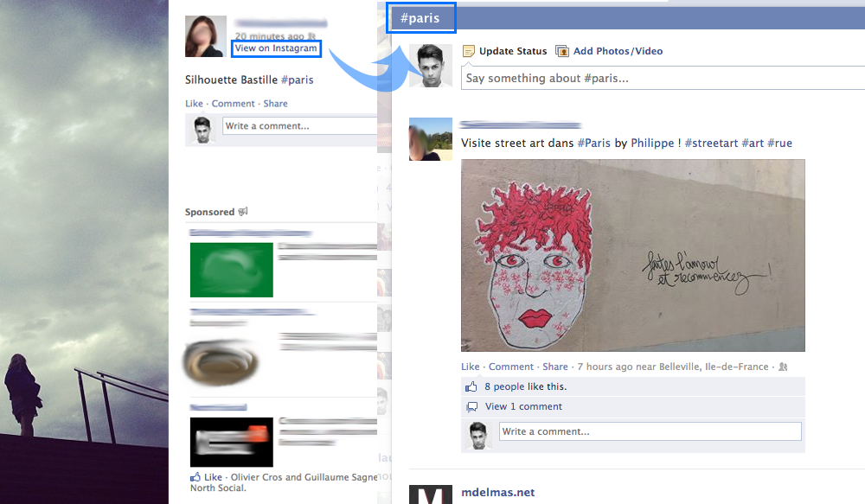Open the #rue hashtag
865x504 pixels.
coord(779,144)
